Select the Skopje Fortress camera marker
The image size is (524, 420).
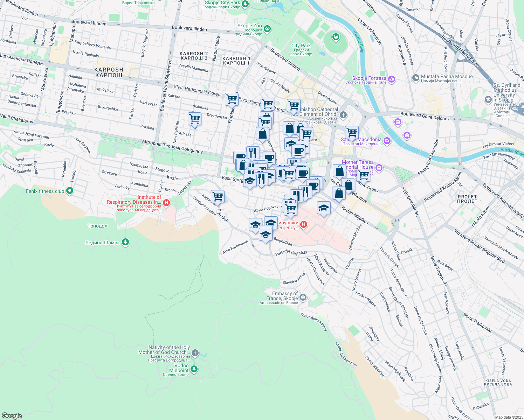tap(392, 79)
